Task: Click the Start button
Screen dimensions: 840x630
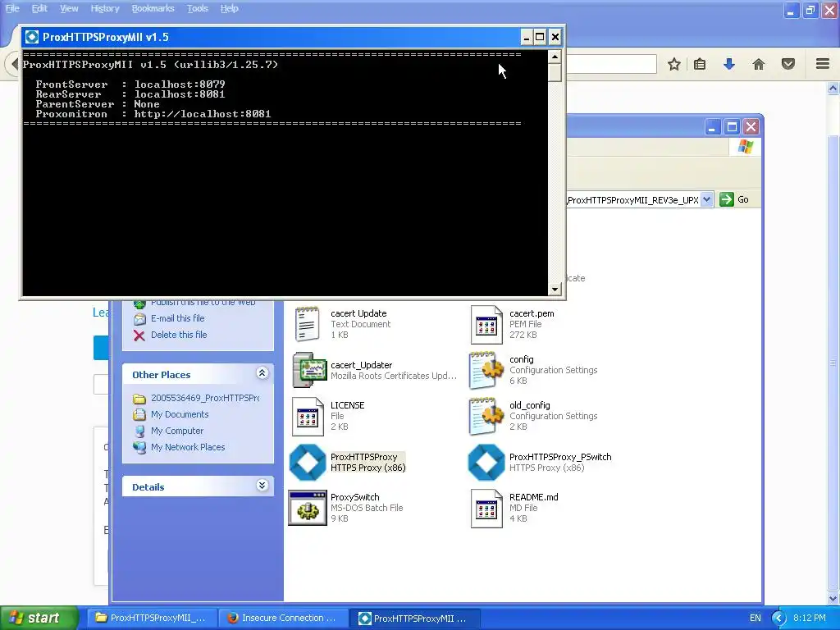Action: tap(39, 618)
